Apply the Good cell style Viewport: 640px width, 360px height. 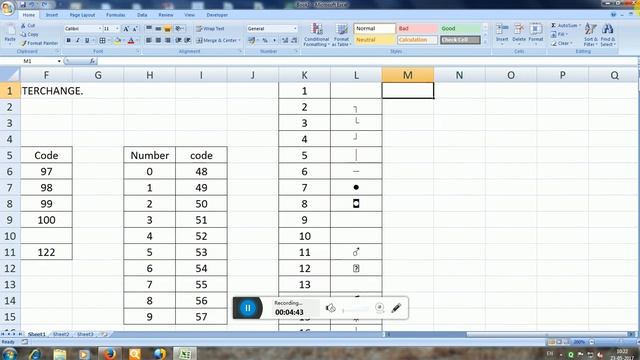460,29
